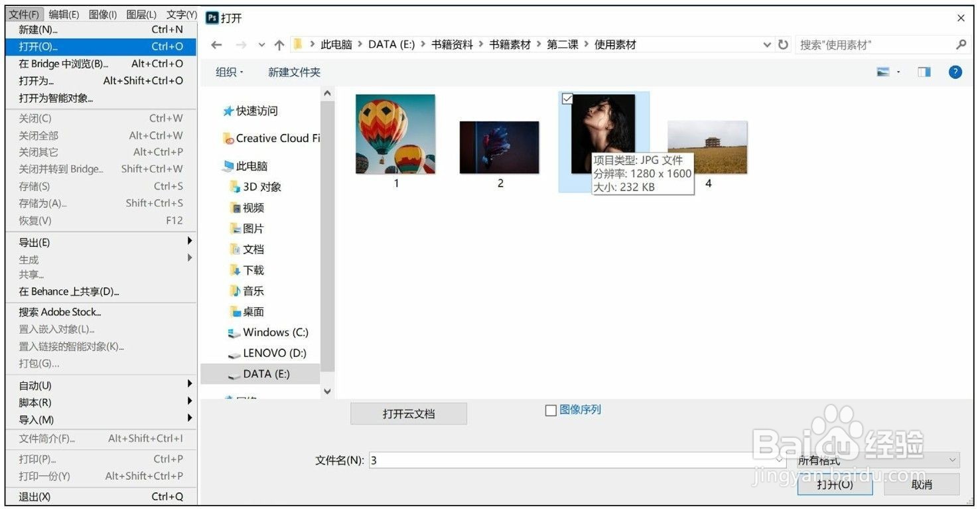Open 音乐 folder in sidebar
980x509 pixels.
(247, 291)
